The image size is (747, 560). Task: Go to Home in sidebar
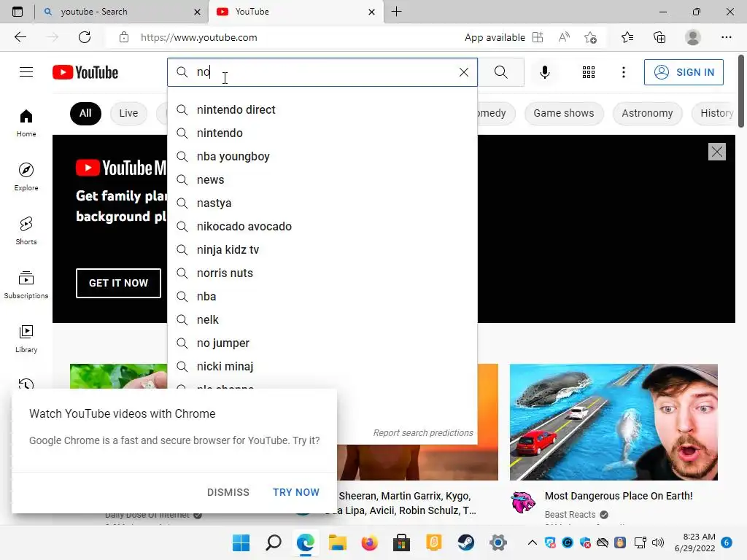click(x=26, y=122)
